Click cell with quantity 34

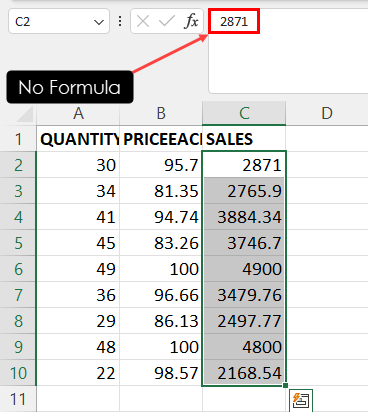(x=78, y=191)
